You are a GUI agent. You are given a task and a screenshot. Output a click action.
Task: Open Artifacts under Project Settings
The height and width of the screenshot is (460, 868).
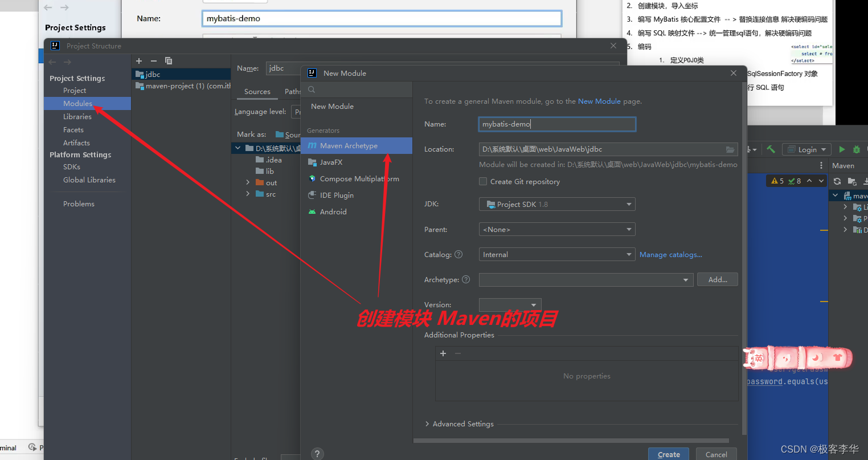point(76,143)
